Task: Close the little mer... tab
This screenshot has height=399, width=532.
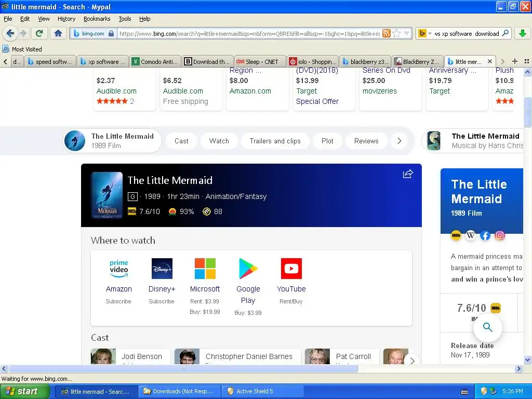Action: pyautogui.click(x=489, y=61)
